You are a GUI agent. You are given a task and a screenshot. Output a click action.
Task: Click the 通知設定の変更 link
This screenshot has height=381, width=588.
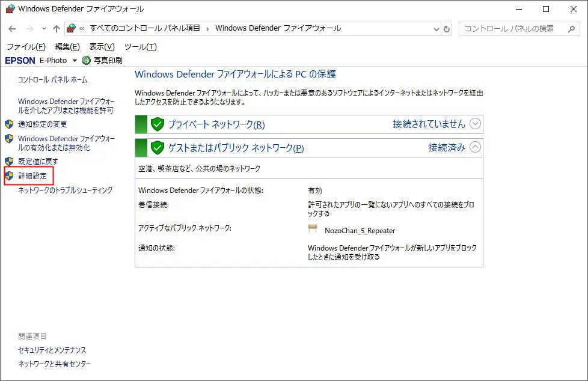coord(43,124)
